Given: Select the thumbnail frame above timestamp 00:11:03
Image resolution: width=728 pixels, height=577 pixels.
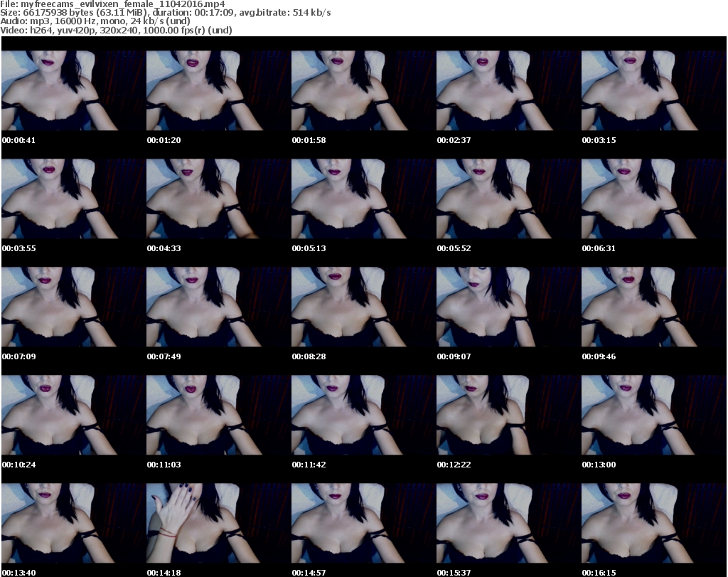Looking at the screenshot, I should pos(219,415).
